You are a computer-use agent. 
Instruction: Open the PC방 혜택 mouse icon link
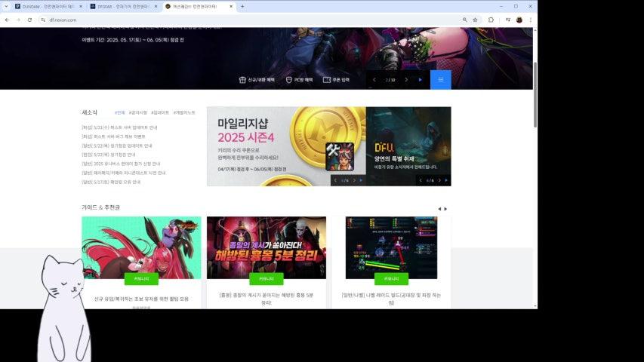(299, 80)
